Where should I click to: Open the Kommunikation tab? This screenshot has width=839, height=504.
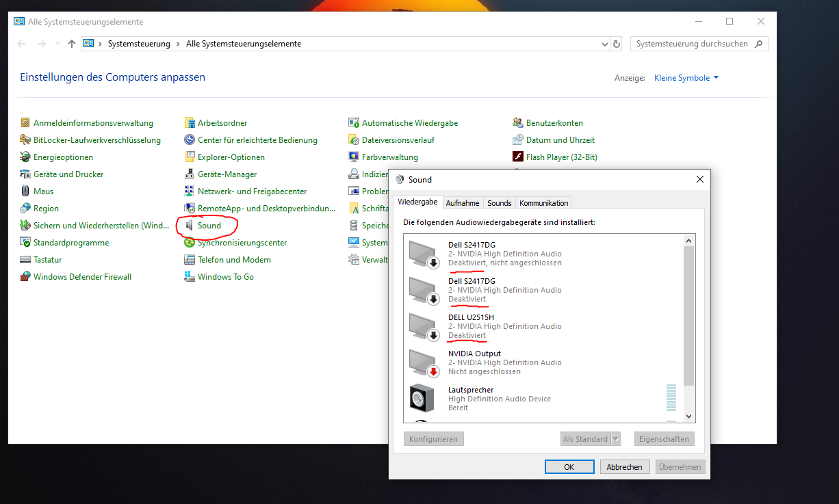[544, 203]
